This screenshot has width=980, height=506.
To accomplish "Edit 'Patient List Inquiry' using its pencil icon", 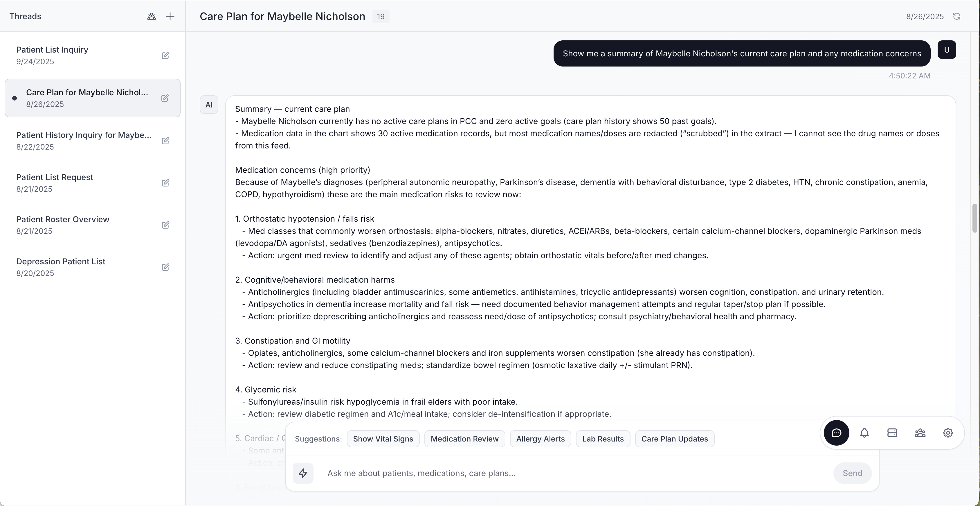I will 165,55.
